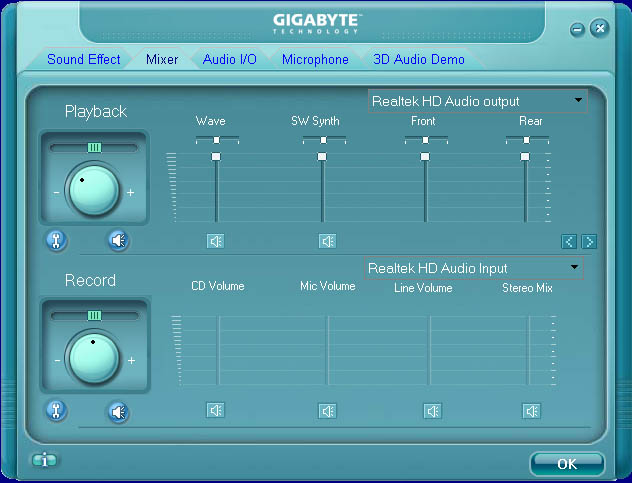
Task: Mute the Playback master speaker icon
Action: 118,241
